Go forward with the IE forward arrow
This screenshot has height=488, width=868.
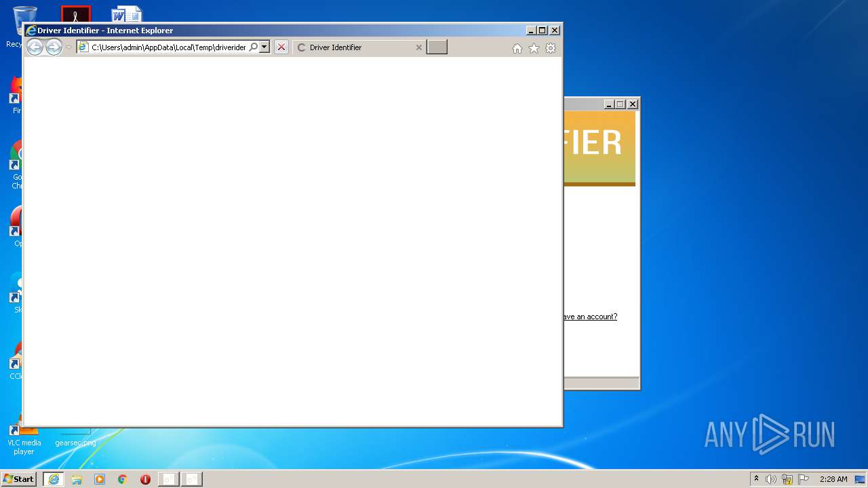(54, 47)
